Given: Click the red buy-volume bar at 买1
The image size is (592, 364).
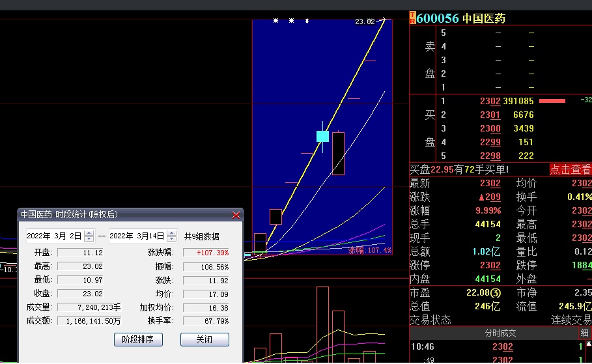Looking at the screenshot, I should click(x=552, y=101).
